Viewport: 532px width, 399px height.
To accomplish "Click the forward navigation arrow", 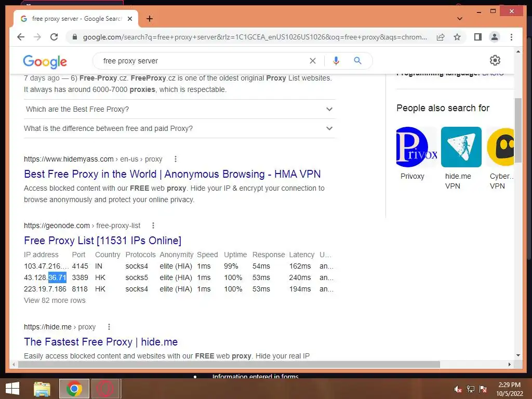I will coord(37,37).
